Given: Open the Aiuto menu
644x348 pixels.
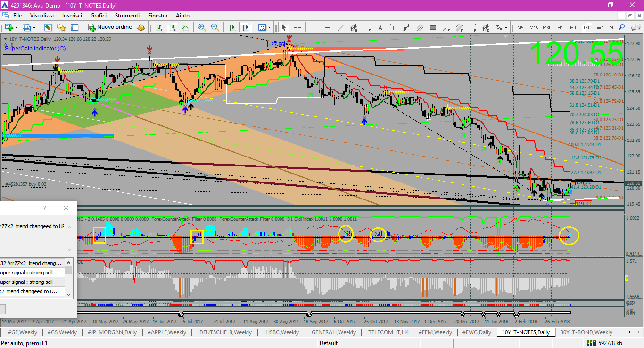Looking at the screenshot, I should (x=182, y=16).
